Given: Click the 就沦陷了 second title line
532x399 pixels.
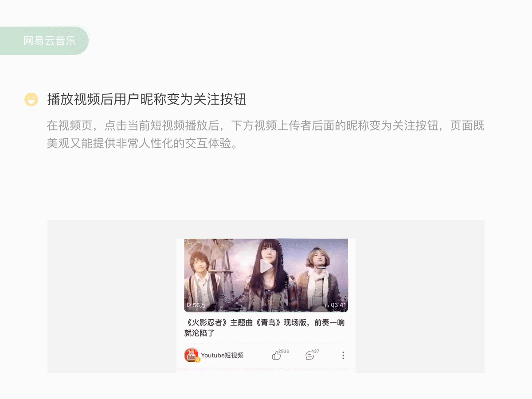Looking at the screenshot, I should 199,333.
